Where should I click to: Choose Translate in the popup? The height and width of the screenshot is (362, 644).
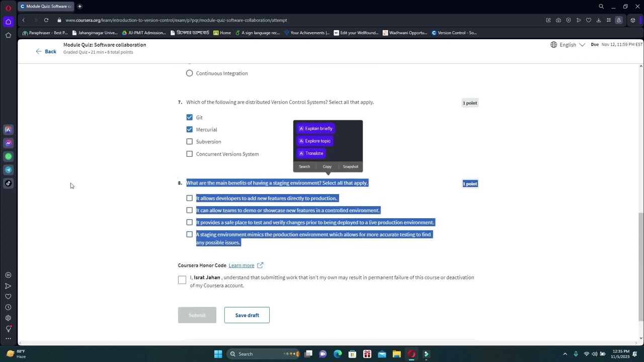pos(310,153)
